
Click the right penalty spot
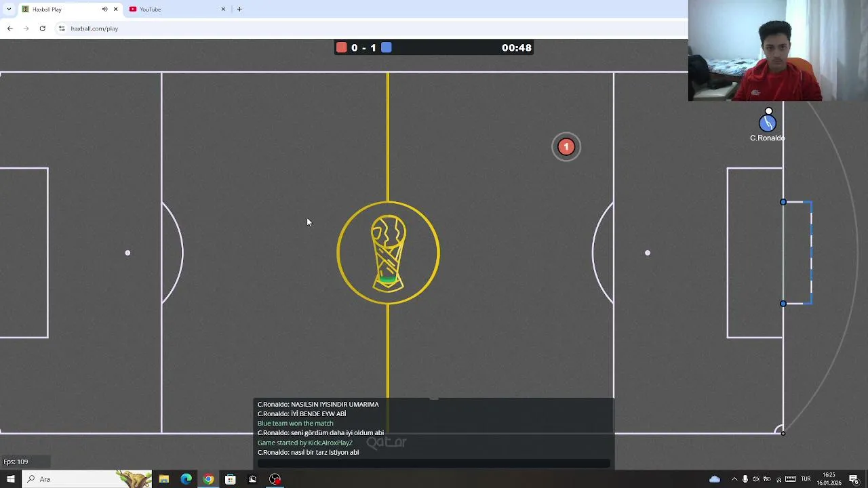[648, 253]
